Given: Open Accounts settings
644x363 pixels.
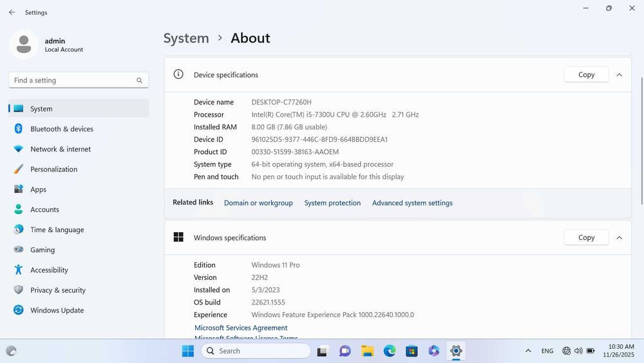Looking at the screenshot, I should 79,210.
